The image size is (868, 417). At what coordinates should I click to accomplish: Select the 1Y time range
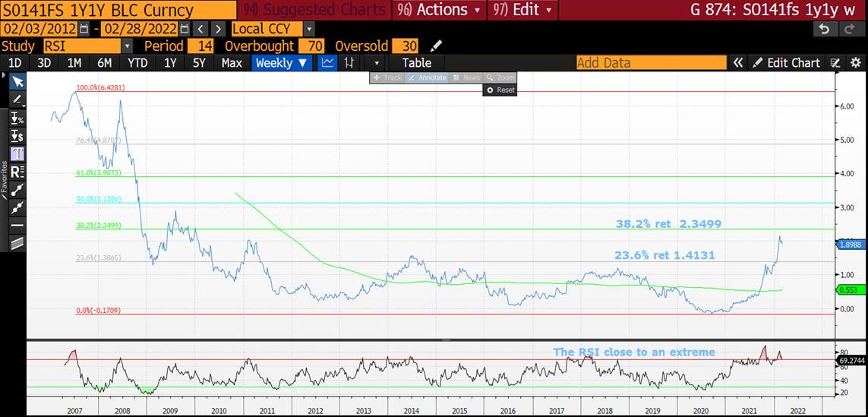point(170,62)
